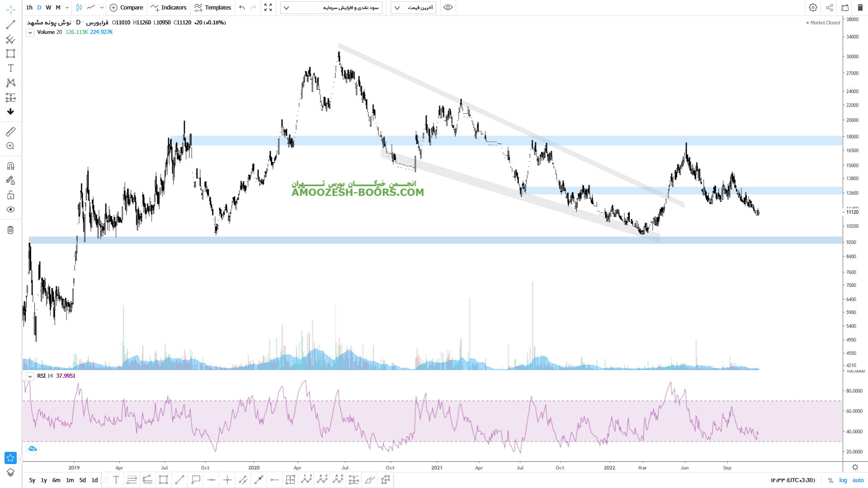Enable the magnet snap mode
The image size is (868, 488).
10,166
